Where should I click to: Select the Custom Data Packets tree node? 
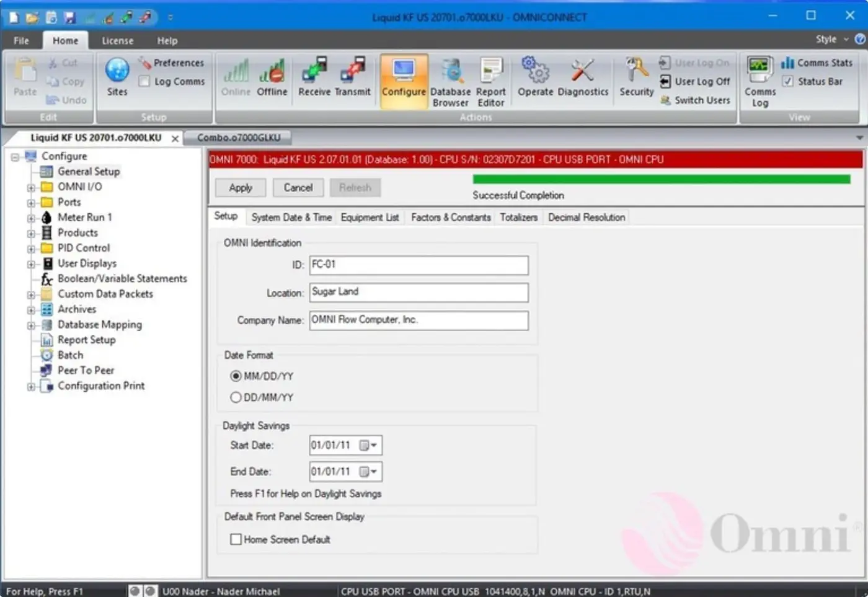pos(105,294)
